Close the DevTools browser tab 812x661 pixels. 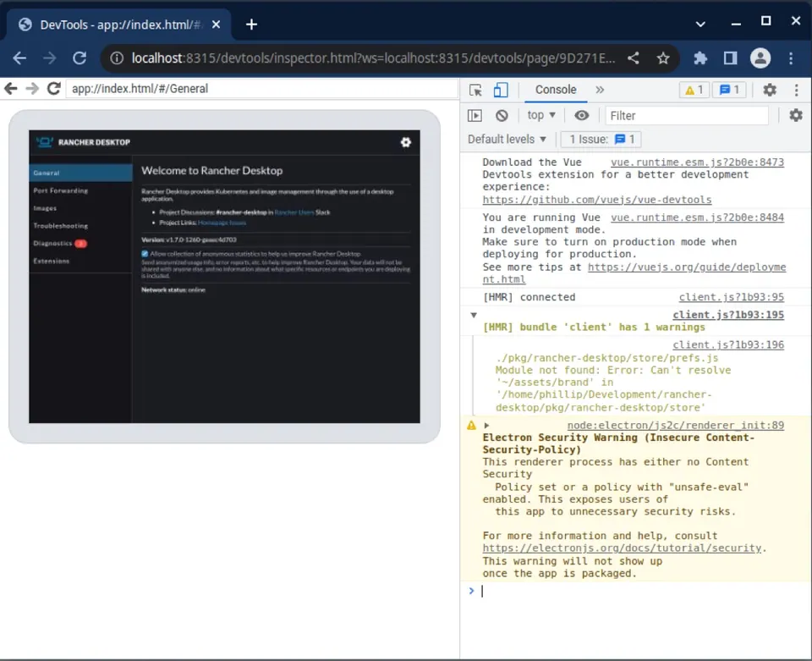(x=216, y=25)
